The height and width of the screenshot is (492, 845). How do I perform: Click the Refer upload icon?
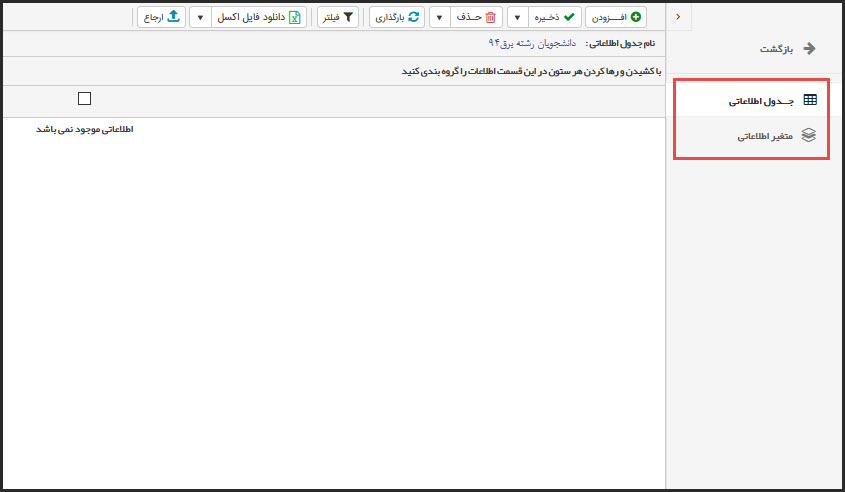point(174,17)
